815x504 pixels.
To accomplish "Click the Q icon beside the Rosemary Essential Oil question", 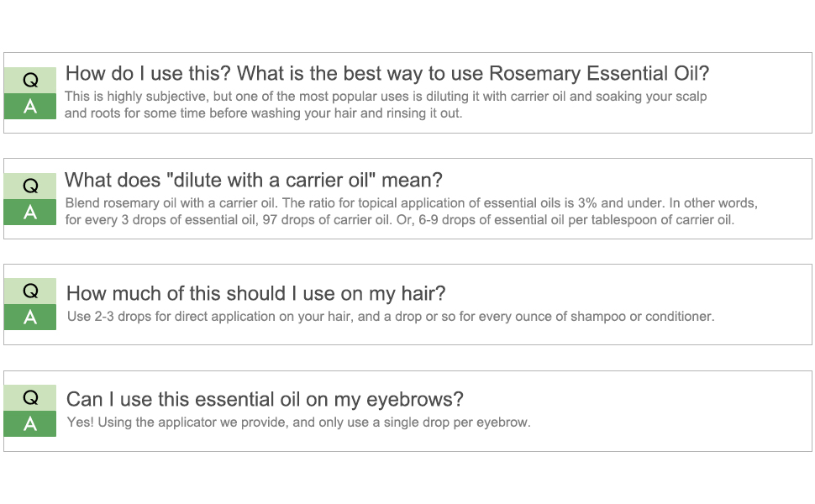I will click(x=30, y=80).
